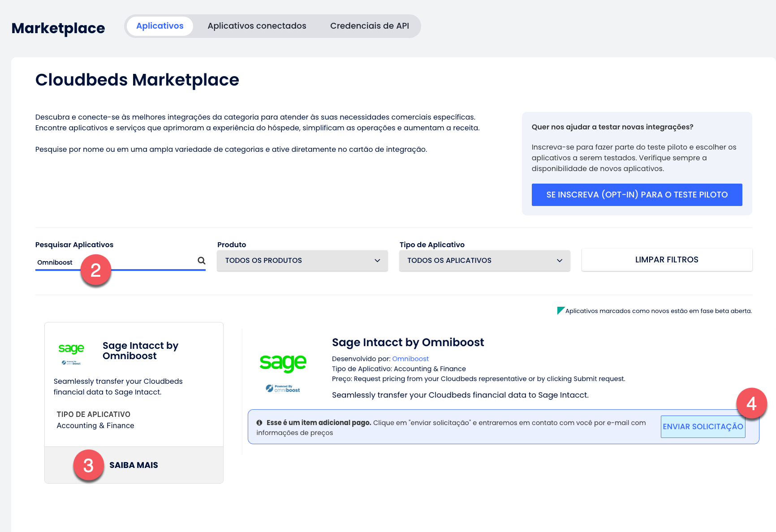The height and width of the screenshot is (532, 776).
Task: Click the 'Accounting & Finance' text in the card
Action: [x=95, y=425]
